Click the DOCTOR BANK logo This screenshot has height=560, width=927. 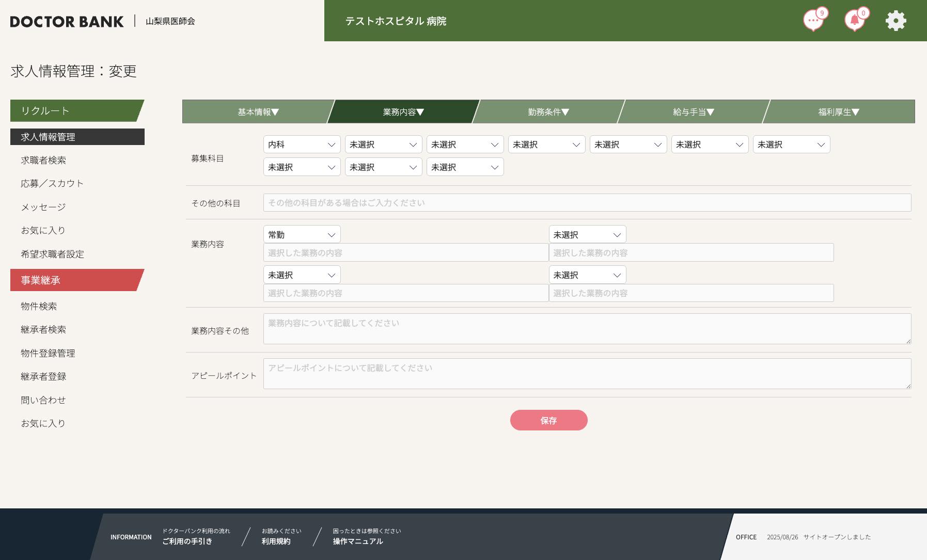(x=67, y=22)
